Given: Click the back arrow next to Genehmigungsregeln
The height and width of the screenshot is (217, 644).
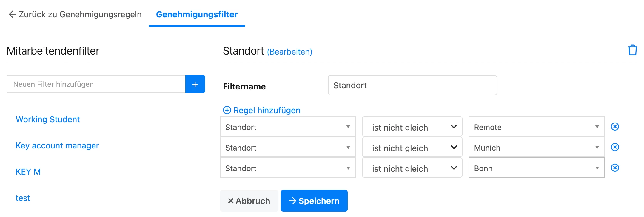Looking at the screenshot, I should click(x=12, y=14).
